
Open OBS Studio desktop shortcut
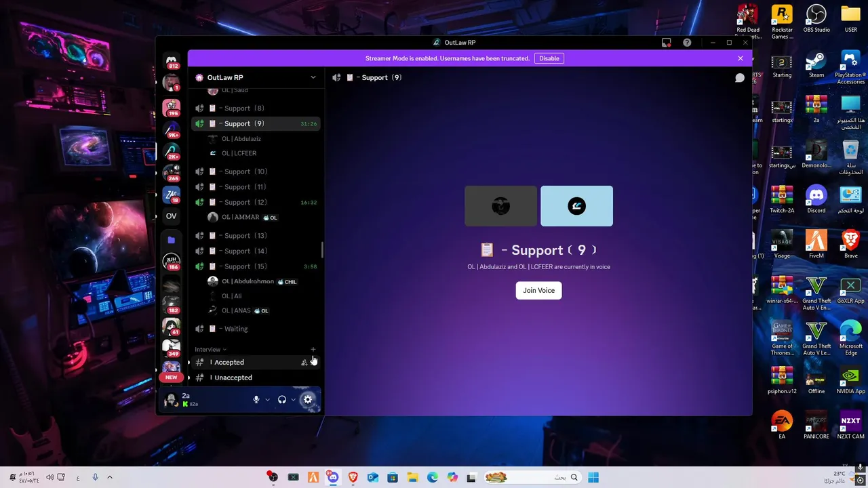point(816,19)
